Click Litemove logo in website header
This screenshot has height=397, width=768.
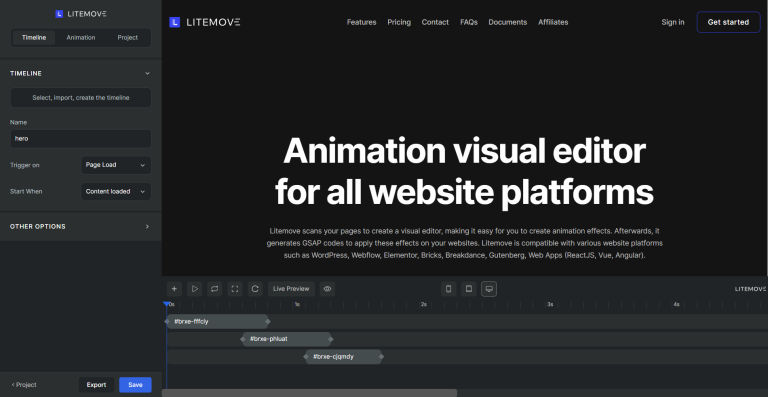pyautogui.click(x=205, y=22)
